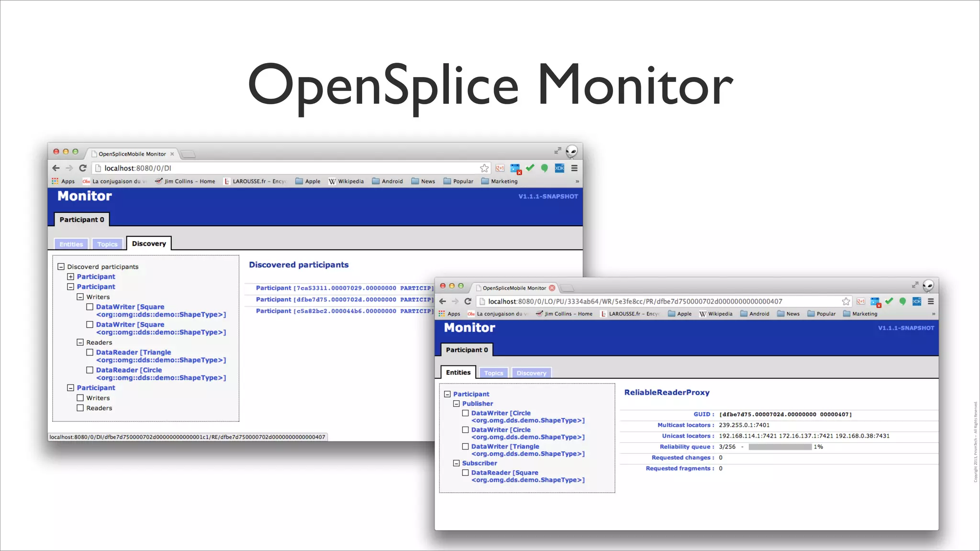
Task: Switch to Topics tab in left window
Action: pyautogui.click(x=107, y=244)
